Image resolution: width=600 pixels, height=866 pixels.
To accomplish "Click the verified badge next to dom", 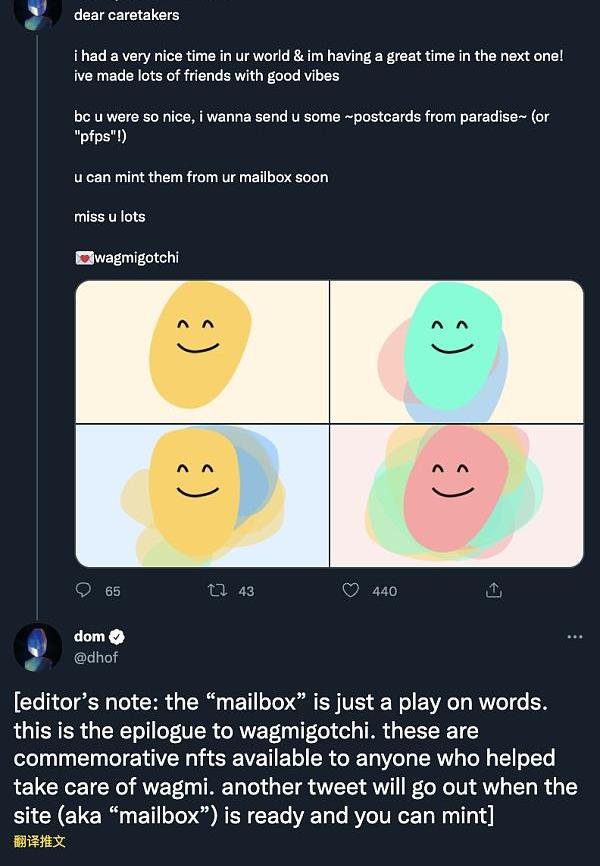I will tap(117, 637).
